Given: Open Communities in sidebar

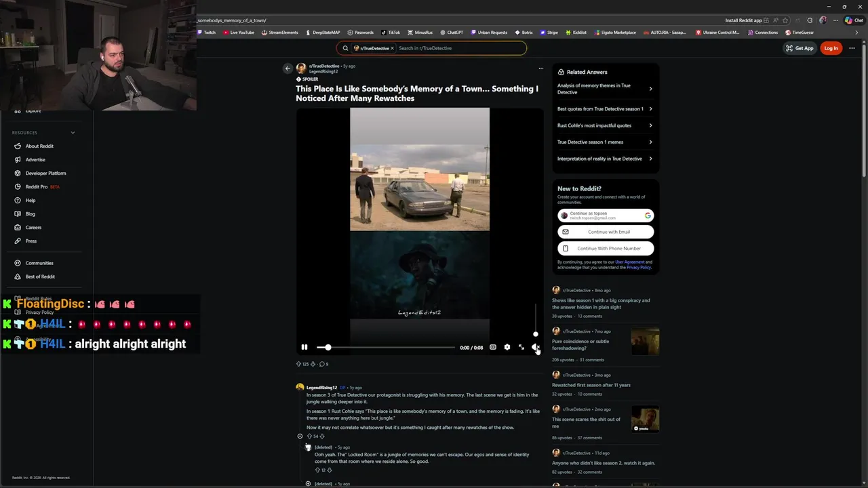Looking at the screenshot, I should pos(39,263).
